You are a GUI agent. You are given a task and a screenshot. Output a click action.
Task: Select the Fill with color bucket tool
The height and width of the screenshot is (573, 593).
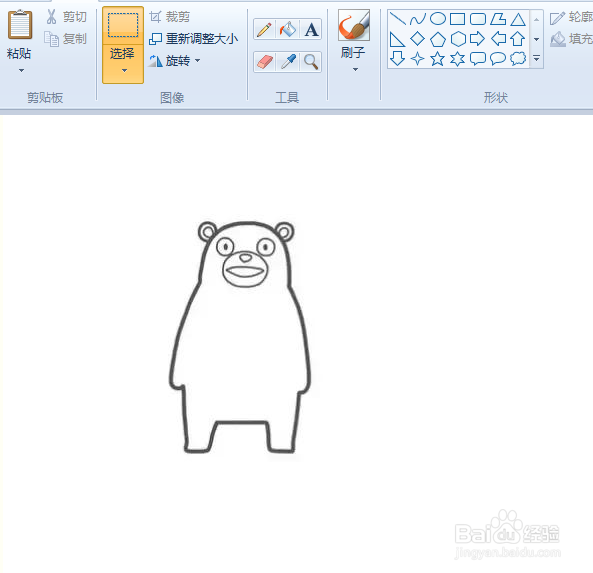[287, 29]
